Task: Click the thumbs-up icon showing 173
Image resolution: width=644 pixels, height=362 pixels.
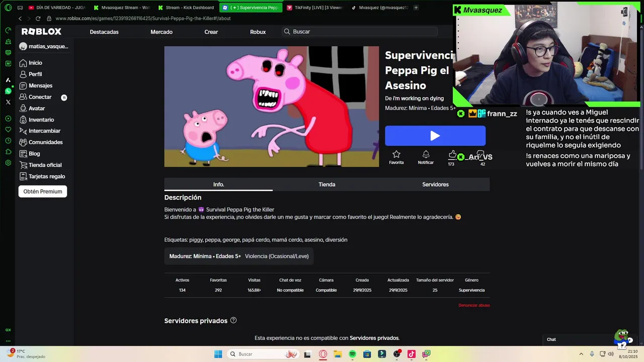Action: point(452,154)
